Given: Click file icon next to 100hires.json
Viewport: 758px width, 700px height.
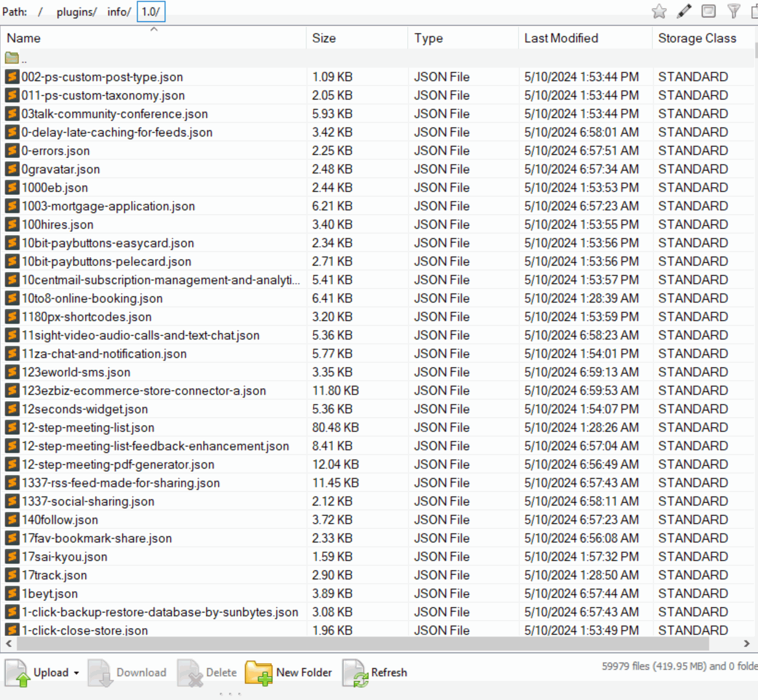Looking at the screenshot, I should coord(12,225).
